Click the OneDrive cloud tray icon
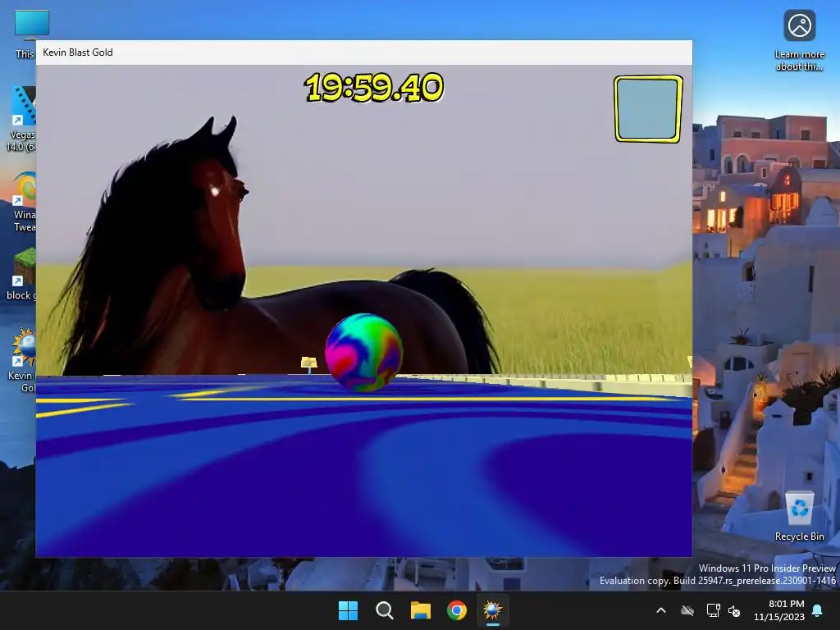 (687, 610)
